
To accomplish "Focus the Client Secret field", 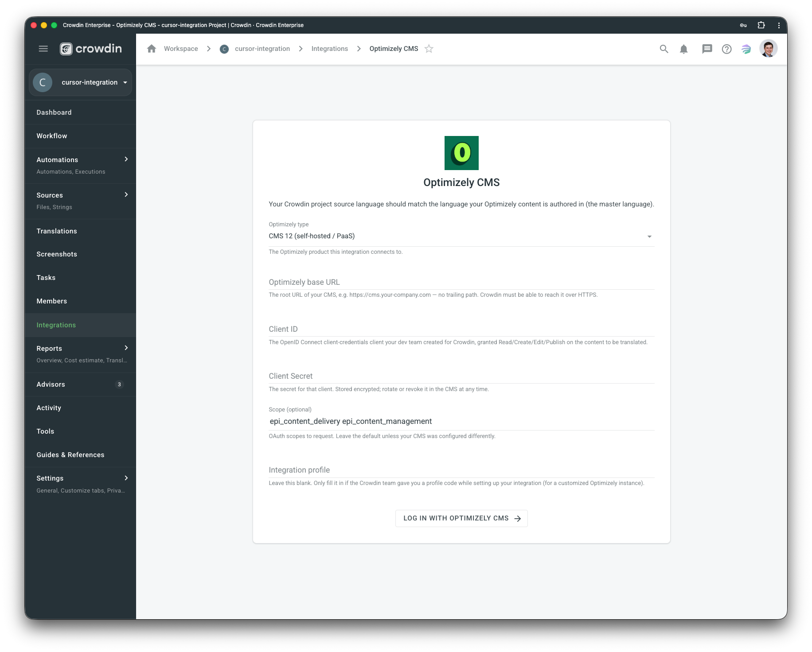I will click(461, 376).
